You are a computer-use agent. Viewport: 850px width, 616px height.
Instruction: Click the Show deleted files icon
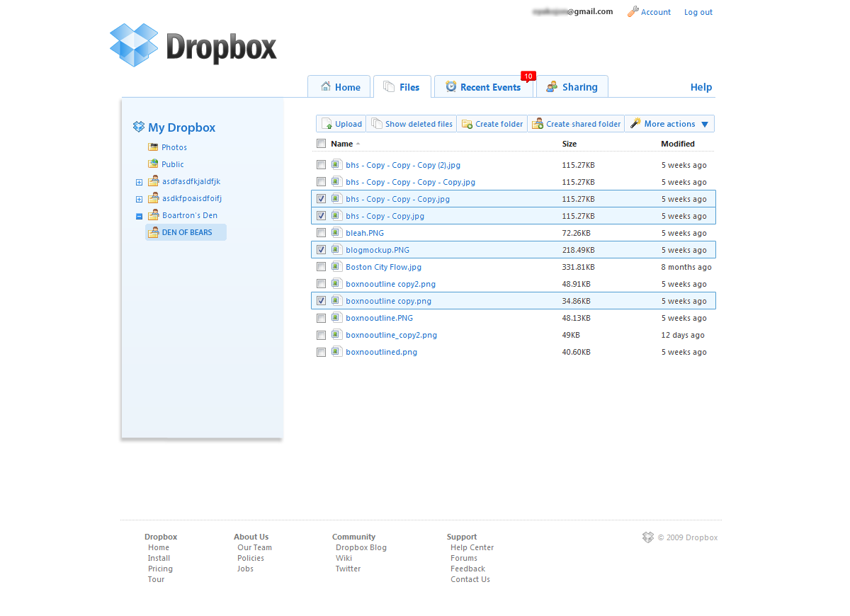(377, 124)
